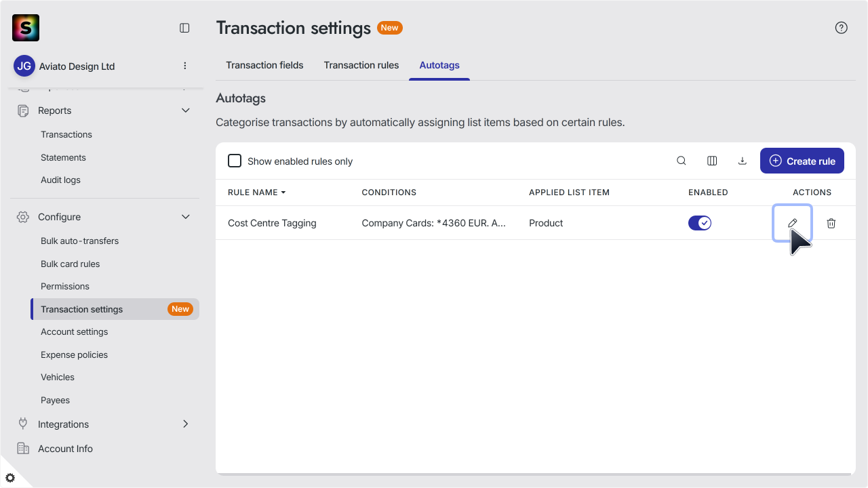868x488 pixels.
Task: Click the Product applied list item cell
Action: [x=546, y=223]
